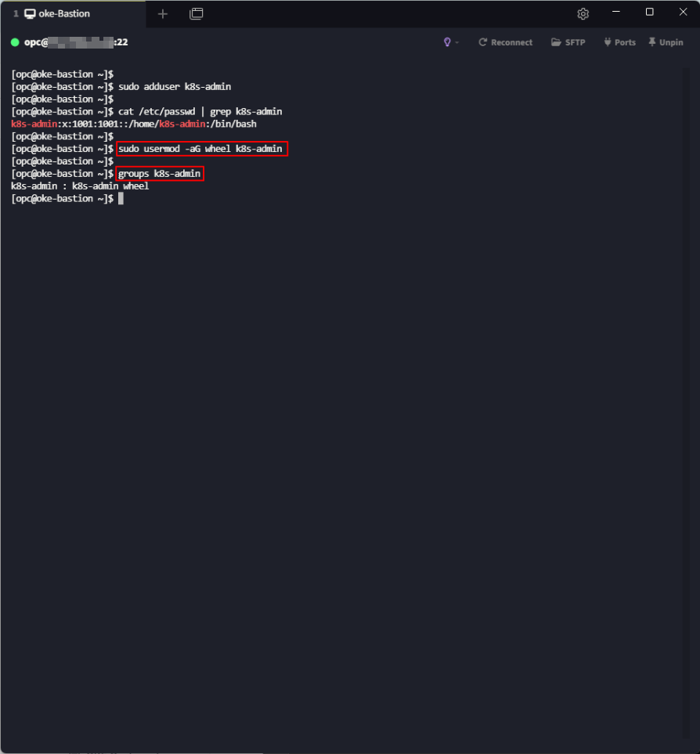Open Settings with the gear icon
700x754 pixels.
point(583,14)
